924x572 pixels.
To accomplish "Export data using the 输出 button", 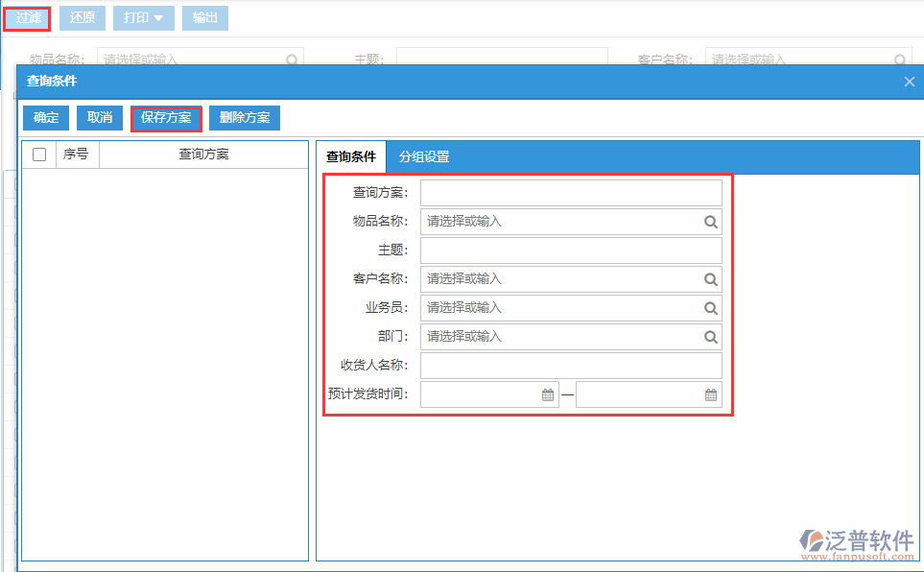I will pyautogui.click(x=204, y=17).
